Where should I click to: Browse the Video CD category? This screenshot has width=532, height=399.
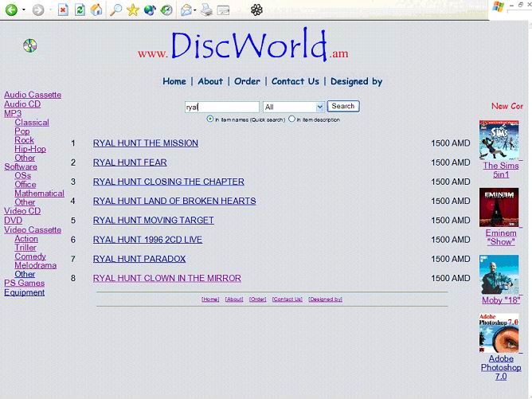point(22,211)
